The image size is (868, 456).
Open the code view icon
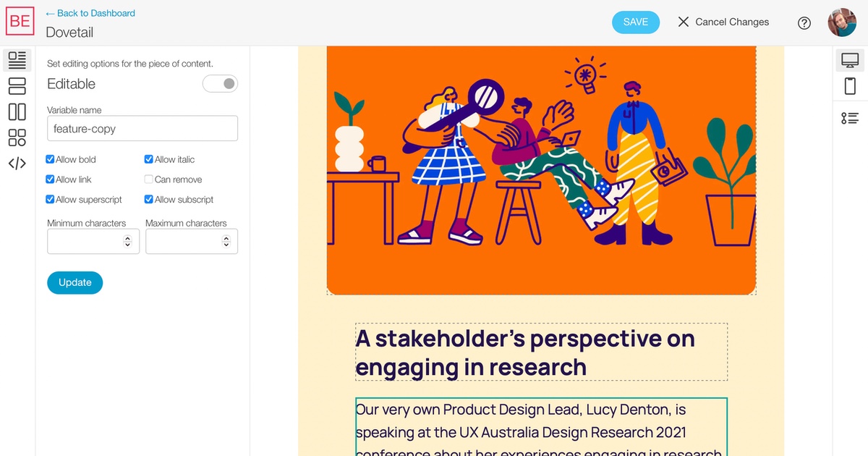point(17,164)
